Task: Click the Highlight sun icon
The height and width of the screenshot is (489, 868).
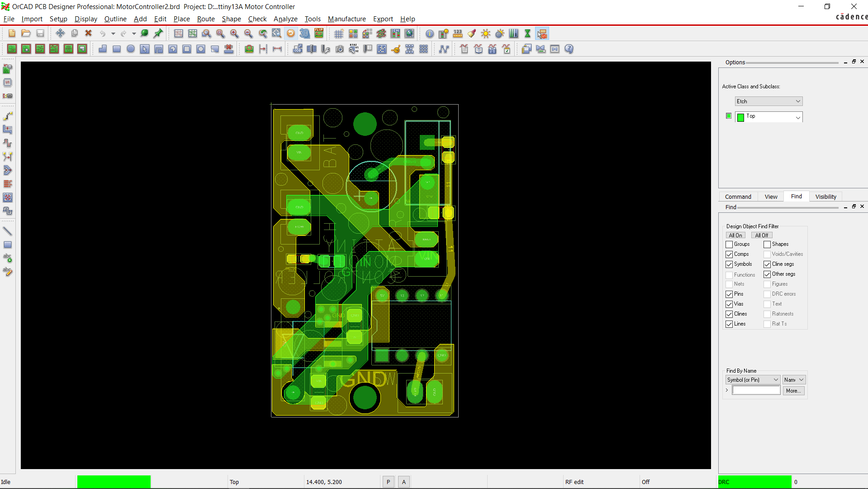Action: (x=486, y=33)
